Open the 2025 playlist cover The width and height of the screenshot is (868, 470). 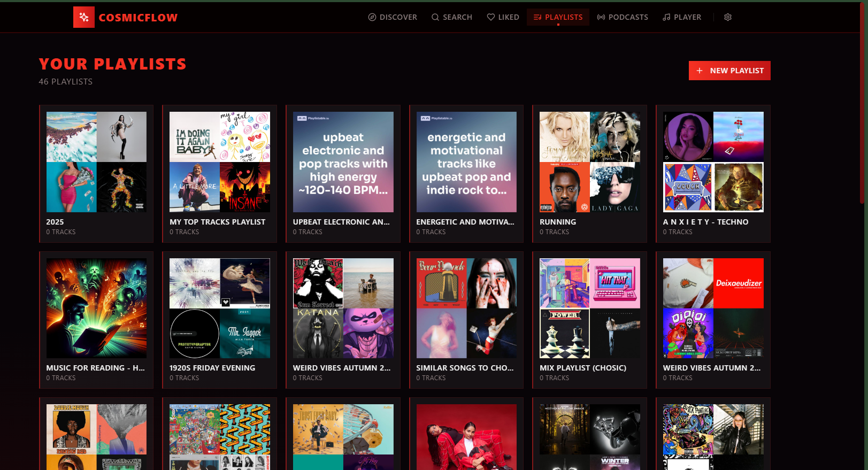click(96, 162)
